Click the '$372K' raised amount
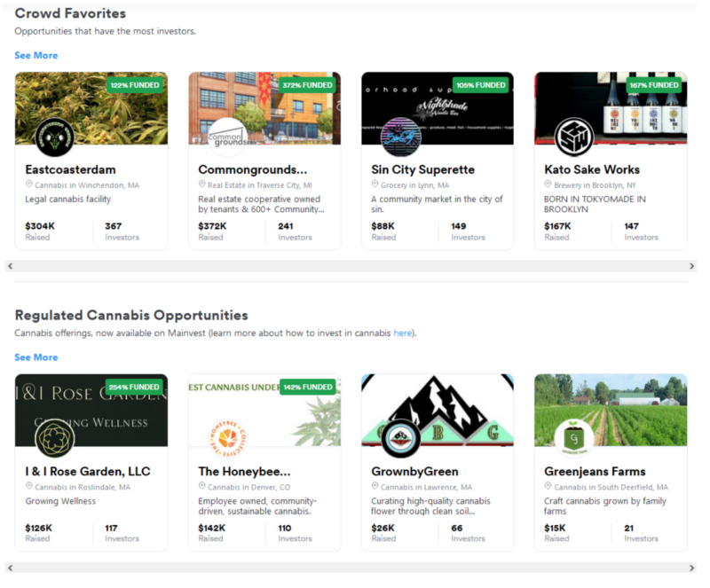 (212, 226)
